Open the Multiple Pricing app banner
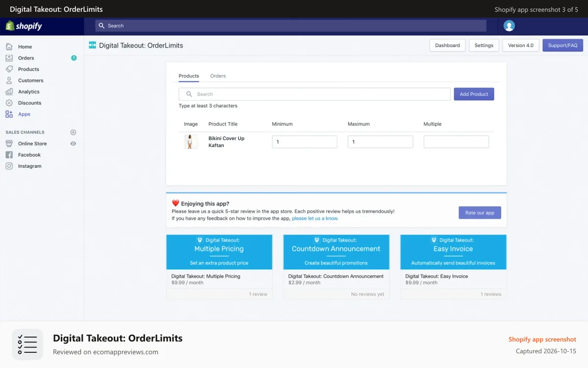This screenshot has height=368, width=588. pos(219,252)
